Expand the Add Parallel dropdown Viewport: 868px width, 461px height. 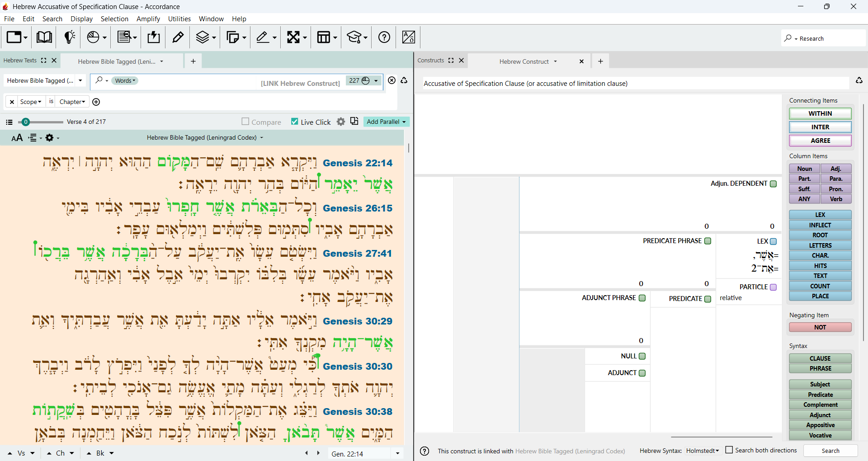point(387,122)
